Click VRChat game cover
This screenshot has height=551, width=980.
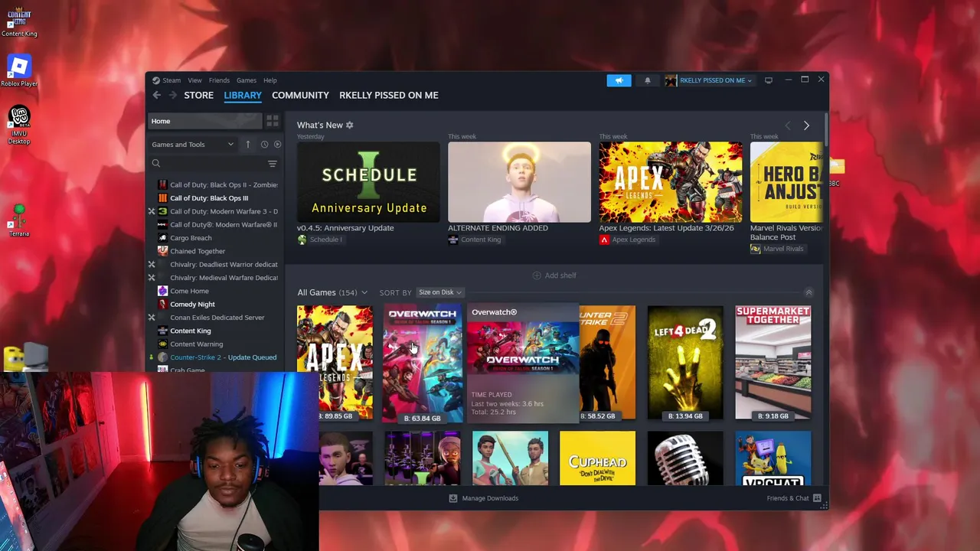click(x=773, y=458)
